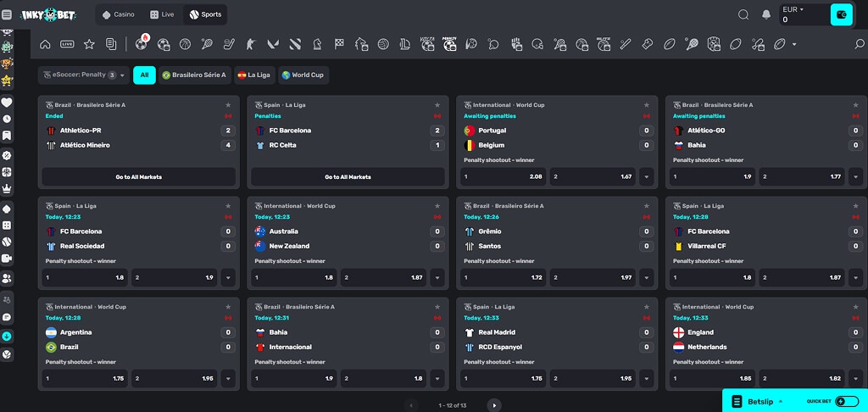Open the EUR currency dropdown
This screenshot has width=868, height=412.
[793, 9]
